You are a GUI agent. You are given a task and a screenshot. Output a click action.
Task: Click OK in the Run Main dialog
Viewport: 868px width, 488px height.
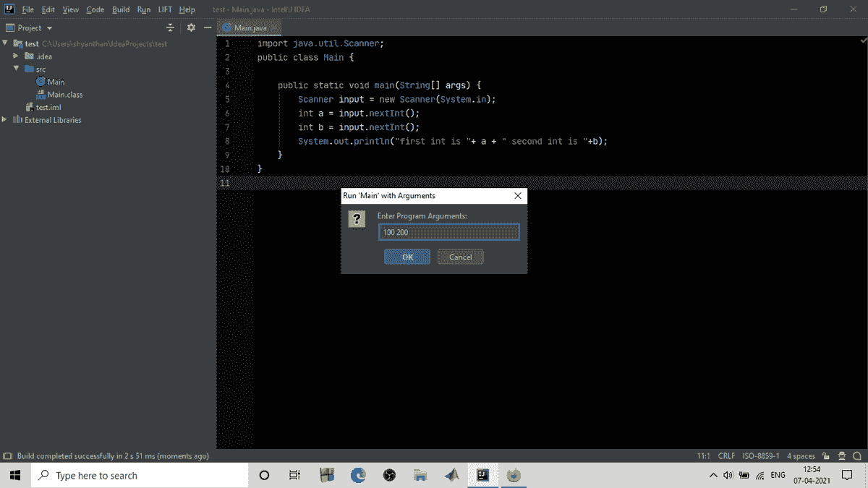pyautogui.click(x=407, y=257)
